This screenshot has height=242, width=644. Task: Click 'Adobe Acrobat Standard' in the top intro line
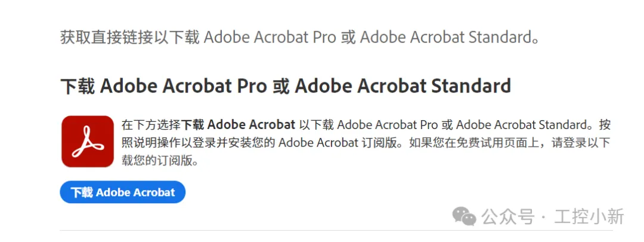pos(444,37)
